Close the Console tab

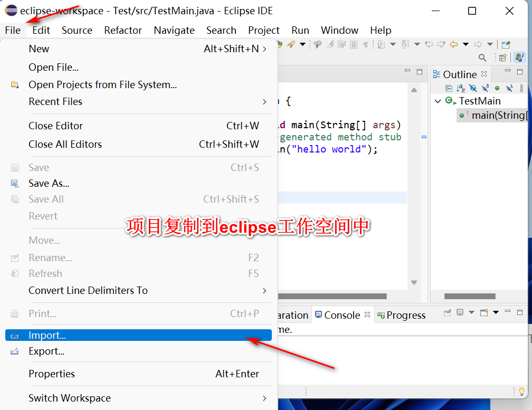[367, 314]
